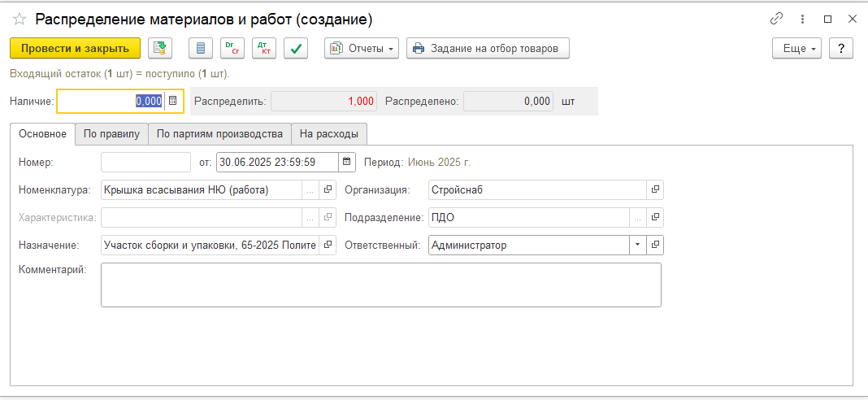The image size is (868, 400).
Task: Click the Дт/Кт postings icon
Action: (264, 49)
